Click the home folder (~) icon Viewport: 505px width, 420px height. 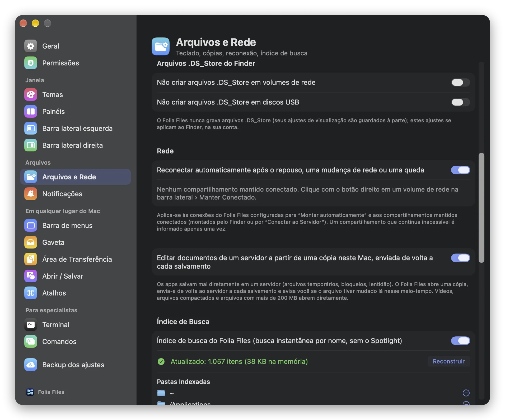tap(161, 393)
